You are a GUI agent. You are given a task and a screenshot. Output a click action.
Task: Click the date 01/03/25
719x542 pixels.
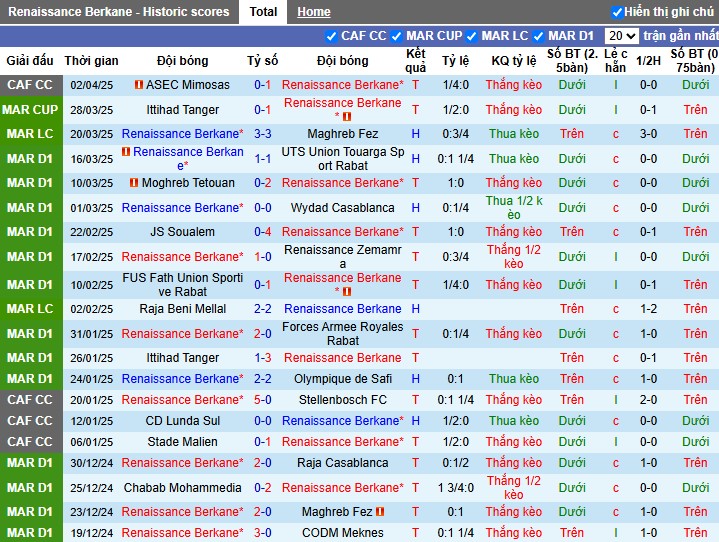click(91, 208)
